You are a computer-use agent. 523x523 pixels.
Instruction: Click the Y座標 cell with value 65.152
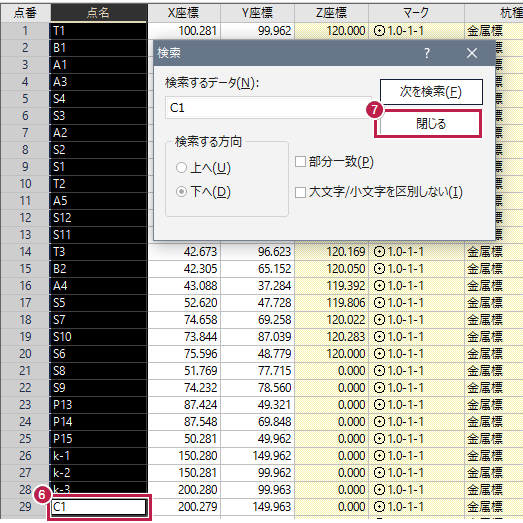click(257, 269)
